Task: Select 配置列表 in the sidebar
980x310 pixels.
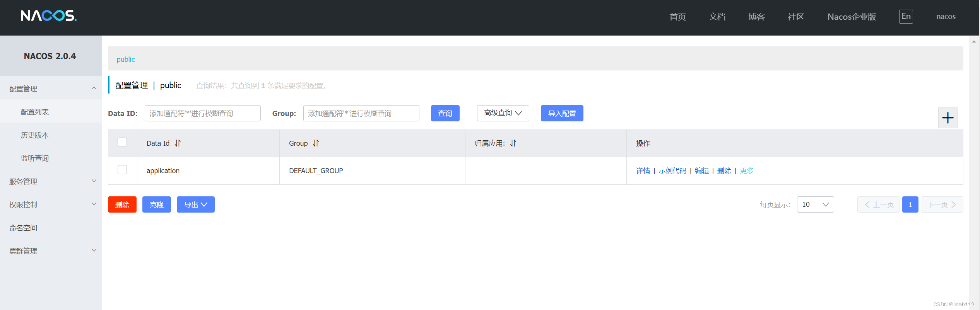Action: [x=51, y=112]
